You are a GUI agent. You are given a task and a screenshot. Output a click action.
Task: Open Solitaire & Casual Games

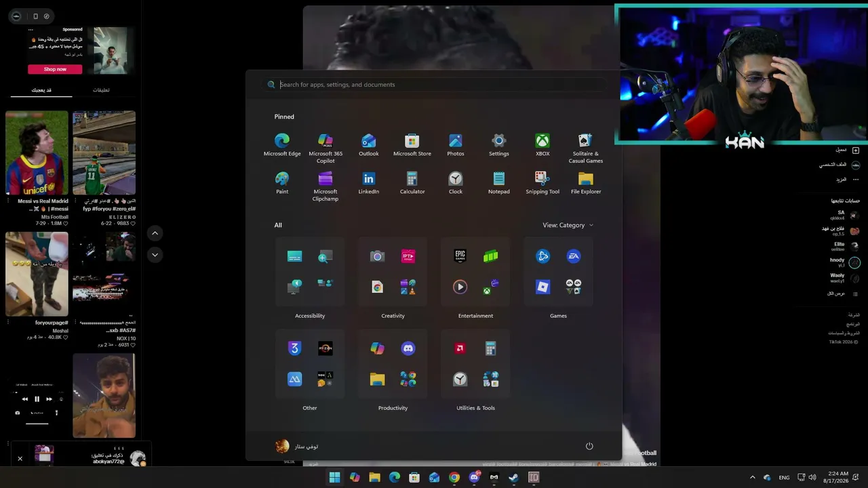(586, 148)
